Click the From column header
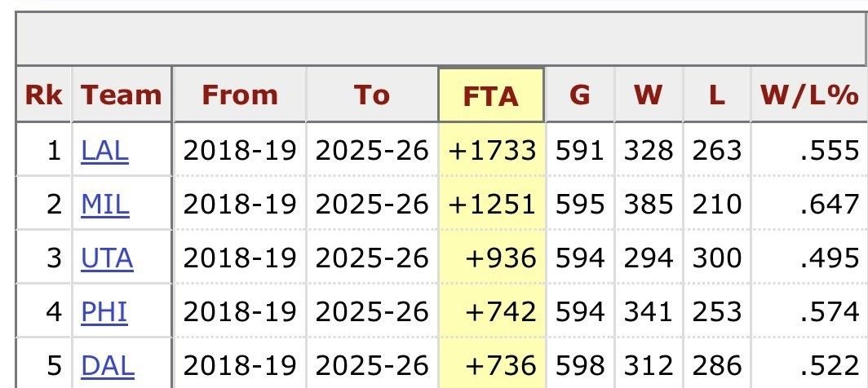 [239, 96]
